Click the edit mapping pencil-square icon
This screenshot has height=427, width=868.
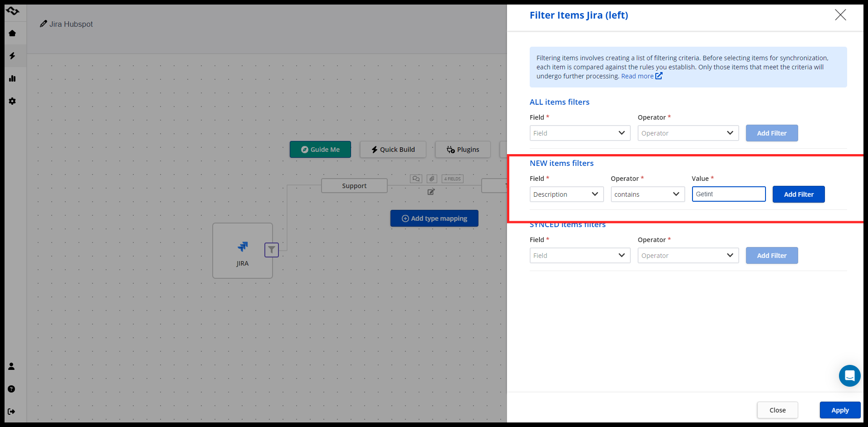click(431, 192)
